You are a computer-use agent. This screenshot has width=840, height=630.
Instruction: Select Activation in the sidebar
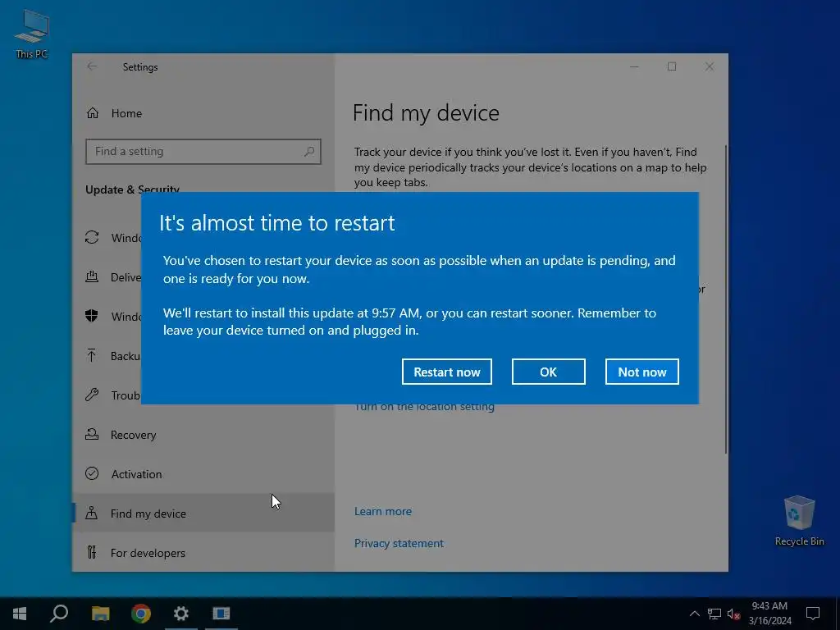203,474
